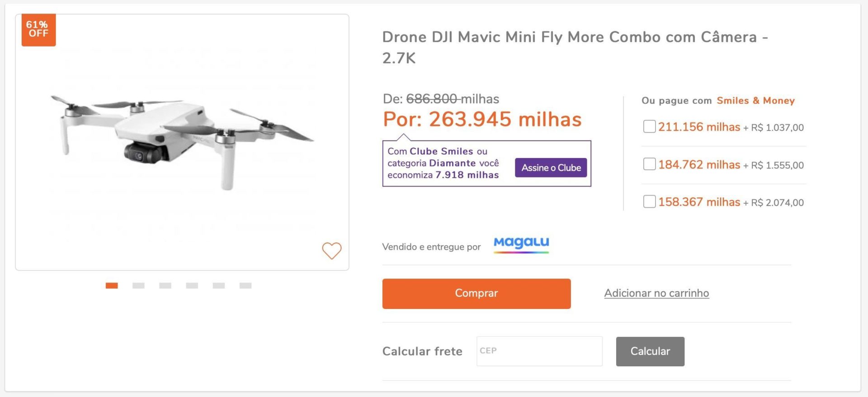Click the Smiles & Money text
Screen dimensions: 868x397
[x=755, y=100]
